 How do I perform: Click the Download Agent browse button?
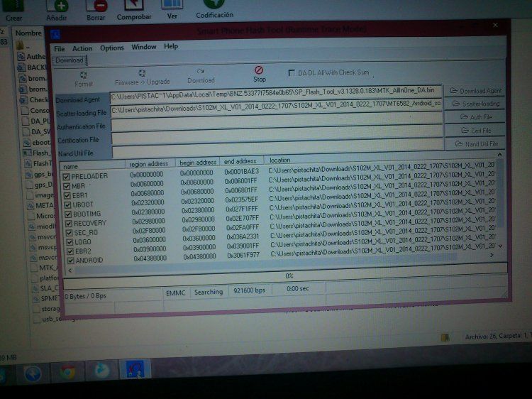(x=475, y=91)
